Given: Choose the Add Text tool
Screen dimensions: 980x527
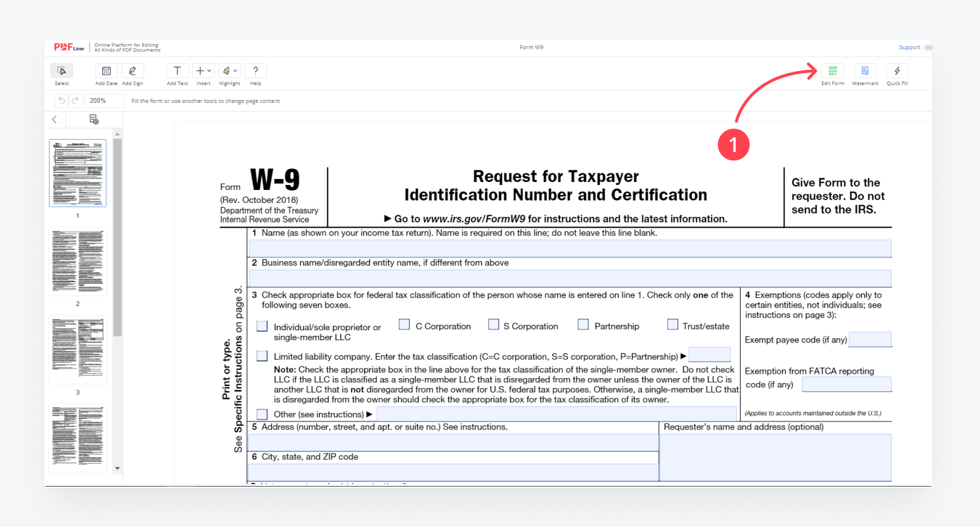Looking at the screenshot, I should pyautogui.click(x=177, y=71).
